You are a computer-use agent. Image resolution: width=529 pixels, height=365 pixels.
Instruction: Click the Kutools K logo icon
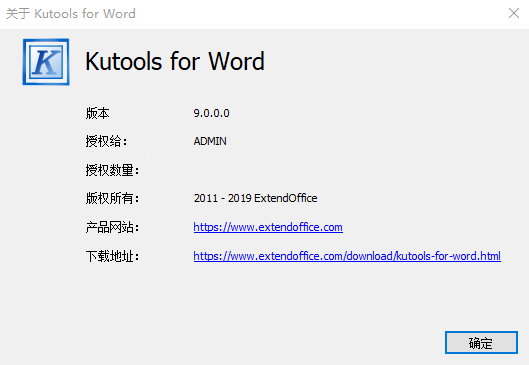[46, 62]
